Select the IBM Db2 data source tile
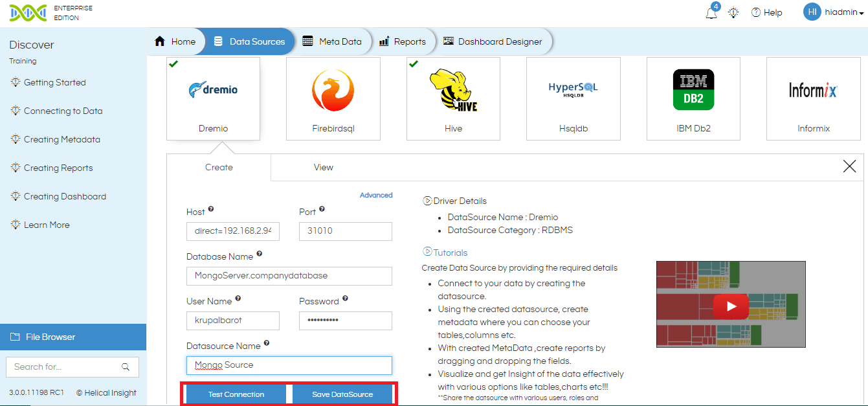 coord(693,98)
